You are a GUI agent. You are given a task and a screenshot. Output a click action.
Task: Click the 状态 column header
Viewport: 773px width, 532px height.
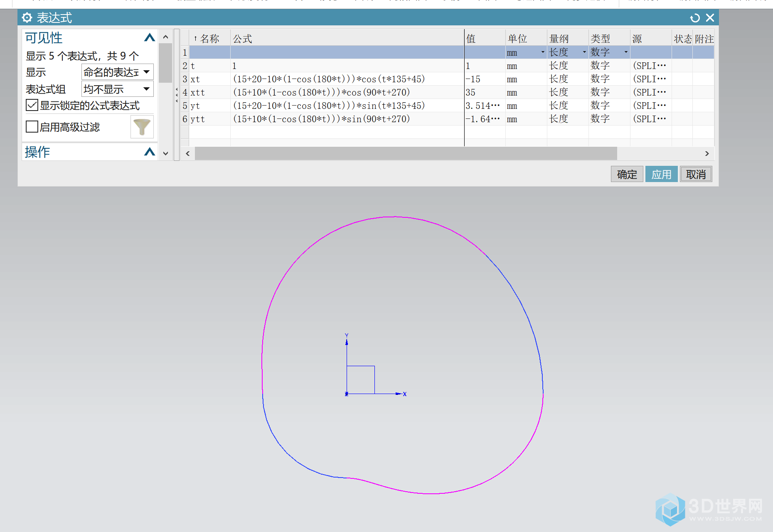[682, 39]
